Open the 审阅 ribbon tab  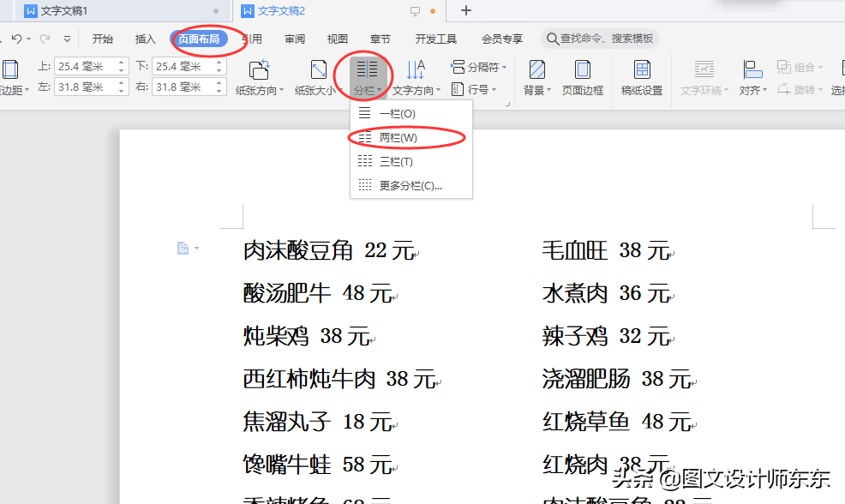(295, 39)
